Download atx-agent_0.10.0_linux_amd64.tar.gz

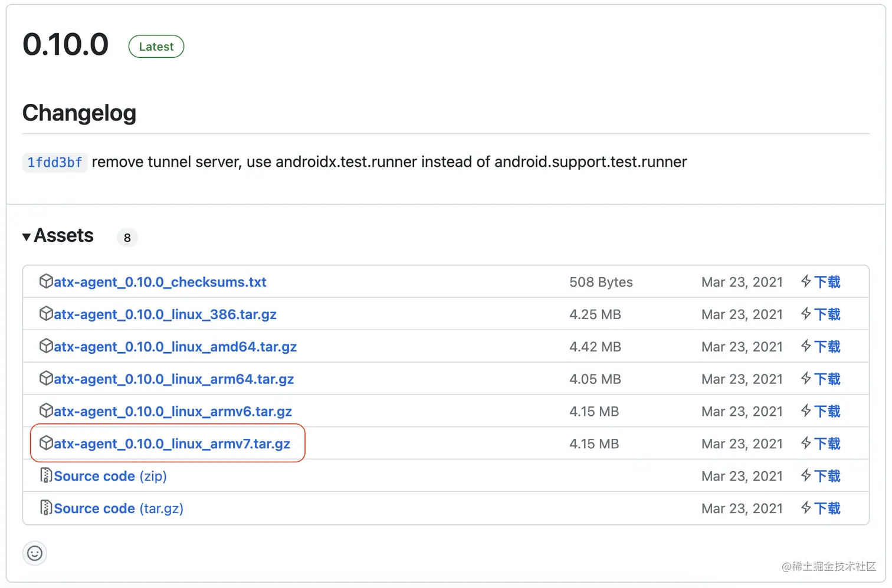175,347
